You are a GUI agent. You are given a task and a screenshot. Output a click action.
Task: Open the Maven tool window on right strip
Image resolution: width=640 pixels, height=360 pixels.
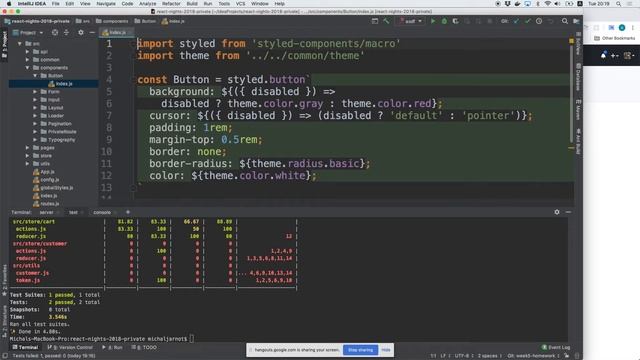(578, 109)
